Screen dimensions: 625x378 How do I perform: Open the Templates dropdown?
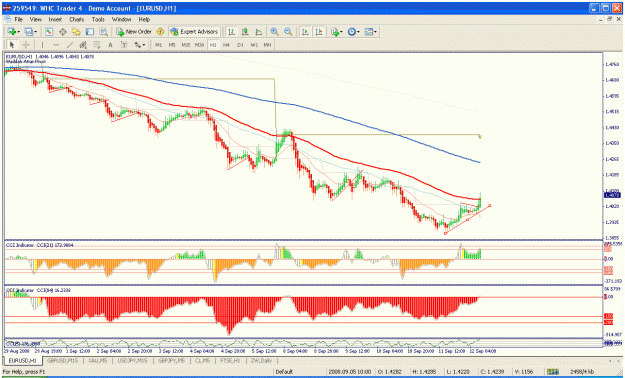tap(370, 32)
